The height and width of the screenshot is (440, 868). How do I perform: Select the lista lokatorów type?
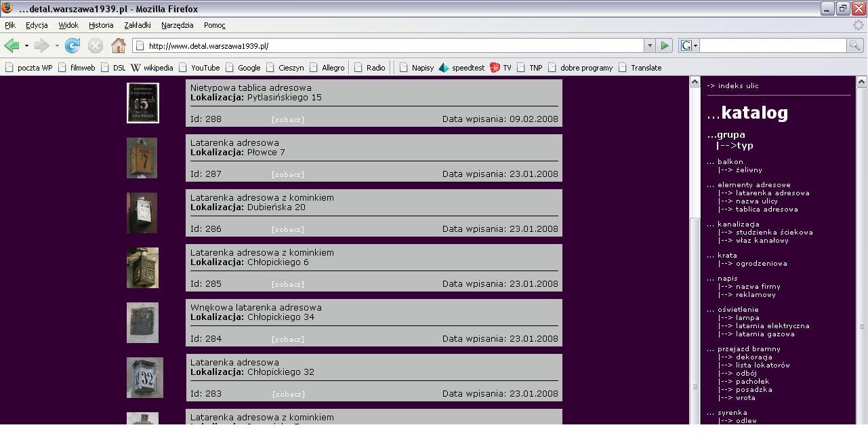coord(763,365)
